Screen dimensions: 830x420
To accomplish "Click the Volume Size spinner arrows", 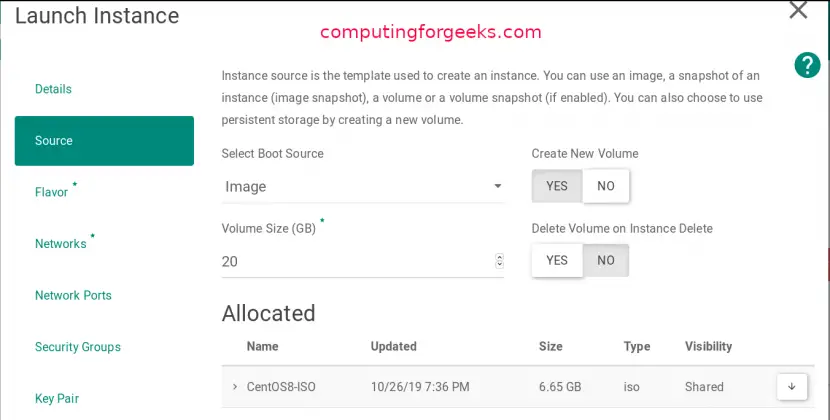I will pyautogui.click(x=499, y=261).
